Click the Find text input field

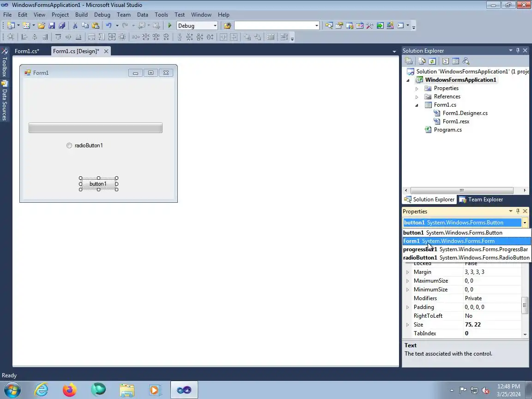click(274, 26)
